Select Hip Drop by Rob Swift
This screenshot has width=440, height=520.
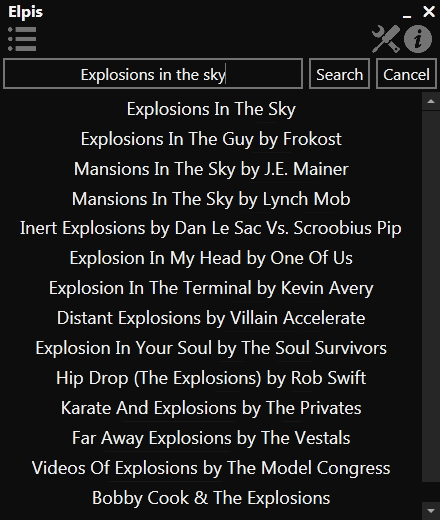(x=211, y=378)
